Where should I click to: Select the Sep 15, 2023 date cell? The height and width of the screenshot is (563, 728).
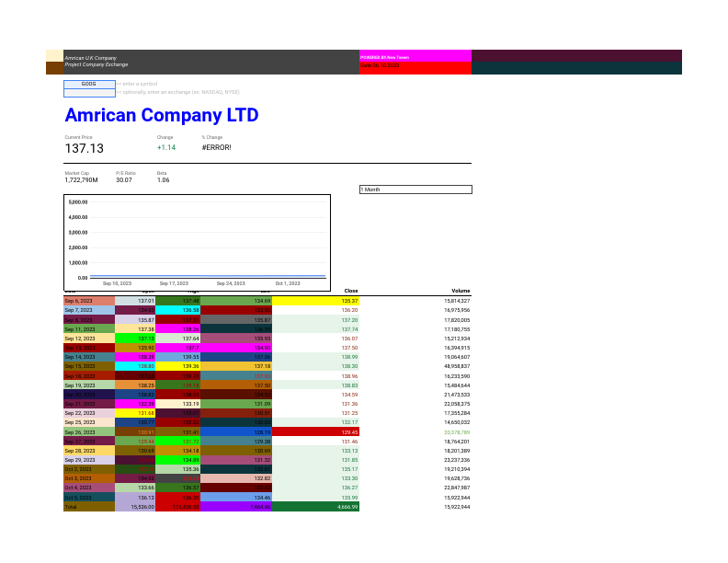coord(89,366)
